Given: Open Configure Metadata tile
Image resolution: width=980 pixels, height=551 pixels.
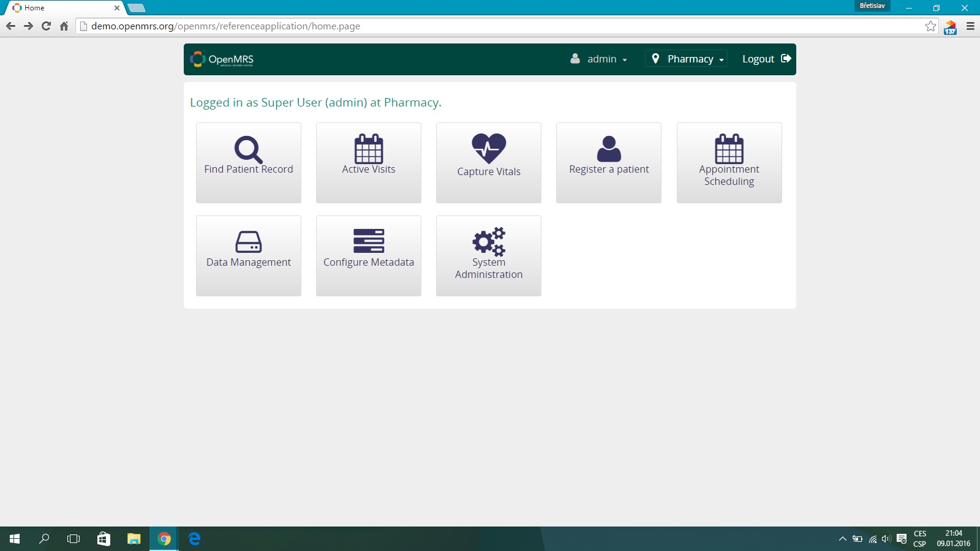Looking at the screenshot, I should pyautogui.click(x=368, y=255).
